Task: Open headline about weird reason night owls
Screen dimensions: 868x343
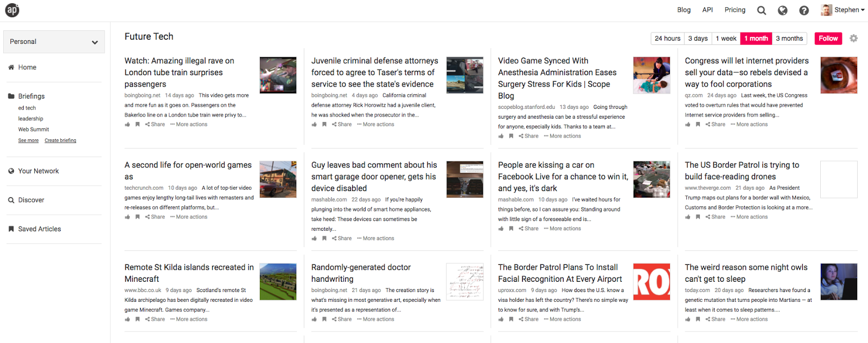Action: [746, 273]
